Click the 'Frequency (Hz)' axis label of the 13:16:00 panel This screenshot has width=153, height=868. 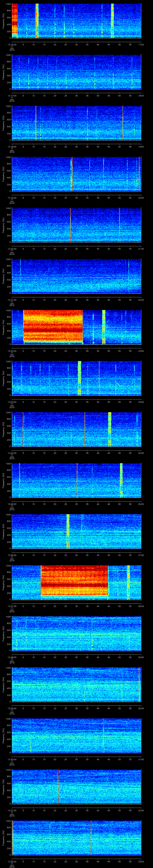pyautogui.click(x=4, y=21)
